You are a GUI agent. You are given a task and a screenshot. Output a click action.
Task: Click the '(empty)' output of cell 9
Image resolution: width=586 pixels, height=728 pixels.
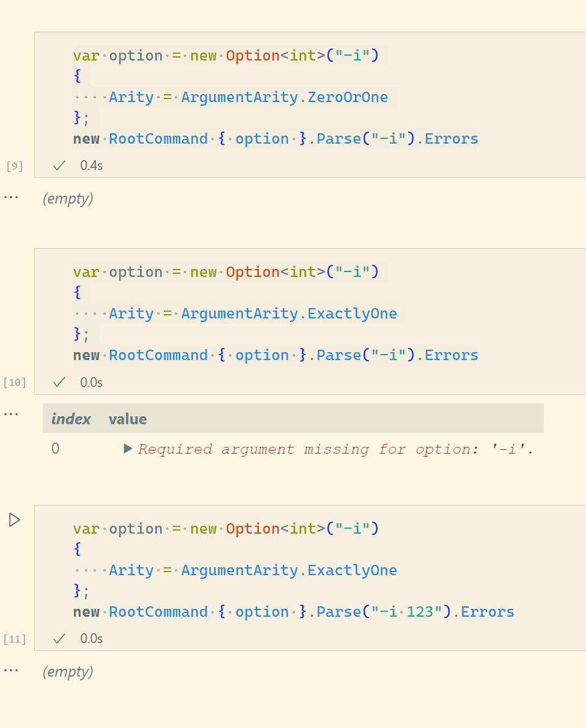pyautogui.click(x=68, y=198)
